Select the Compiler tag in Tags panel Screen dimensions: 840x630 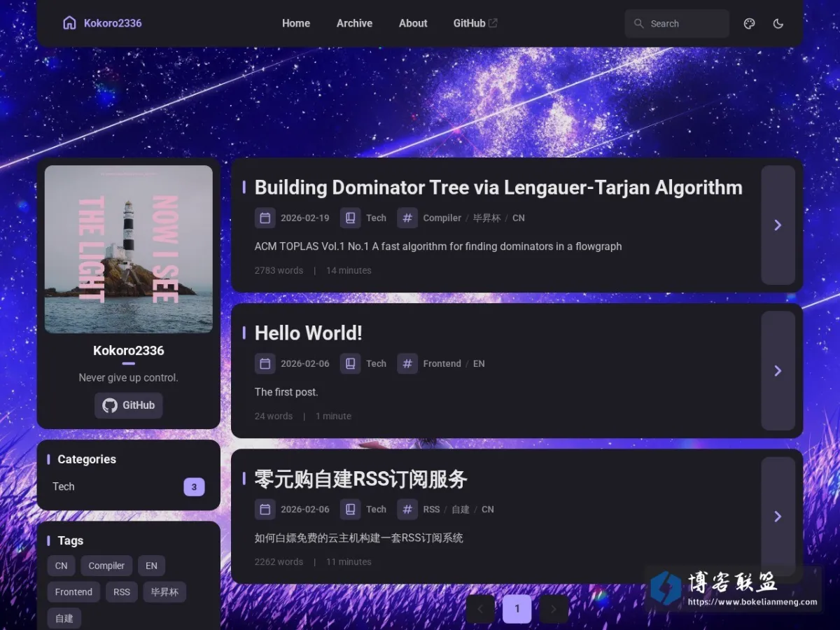106,566
